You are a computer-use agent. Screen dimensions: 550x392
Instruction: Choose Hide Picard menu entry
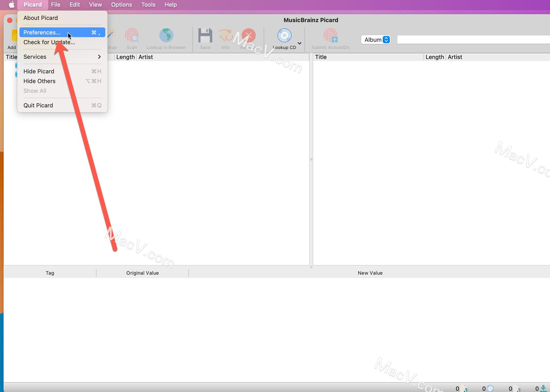[62, 71]
